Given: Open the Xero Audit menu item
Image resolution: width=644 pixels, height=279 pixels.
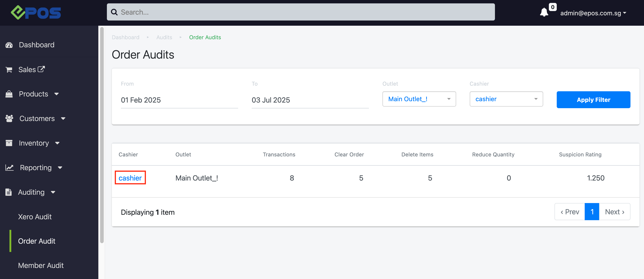Looking at the screenshot, I should pyautogui.click(x=35, y=217).
